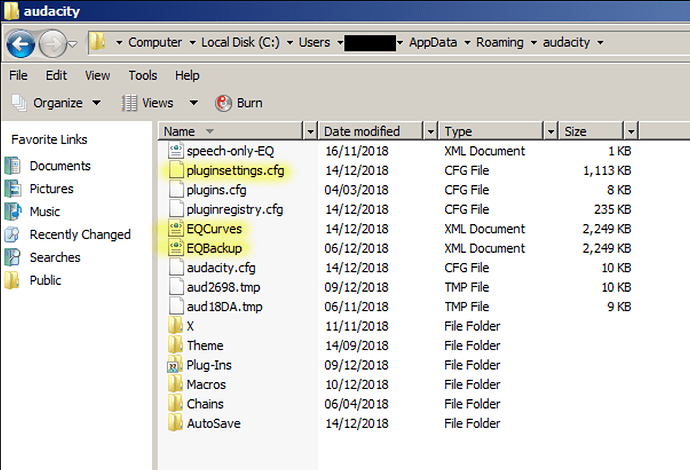Click the Public folder link icon
The height and width of the screenshot is (470, 690).
12,280
